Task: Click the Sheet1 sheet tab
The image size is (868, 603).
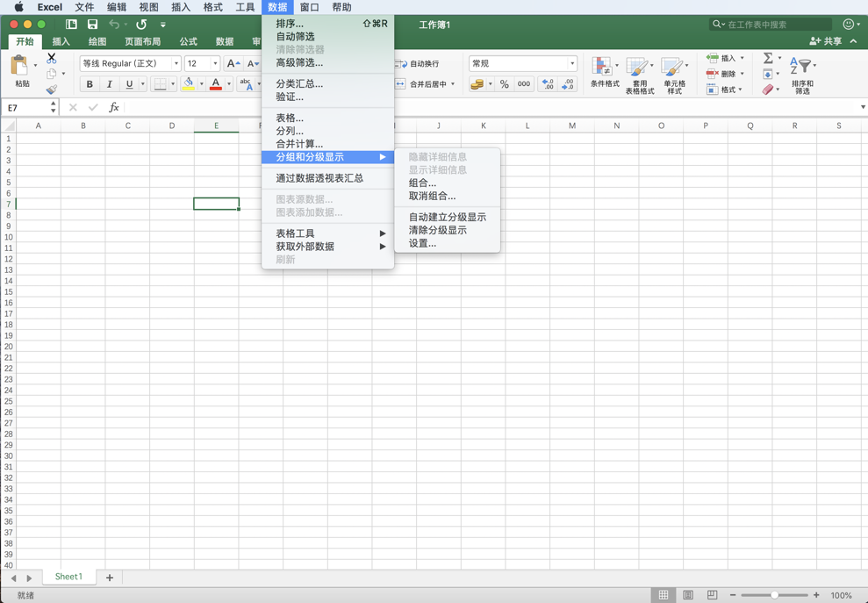Action: [x=68, y=577]
